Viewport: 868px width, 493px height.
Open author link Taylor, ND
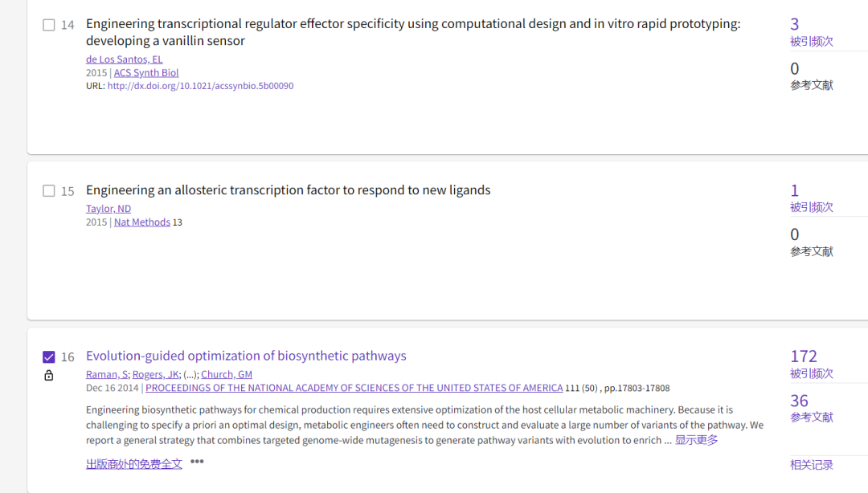108,209
